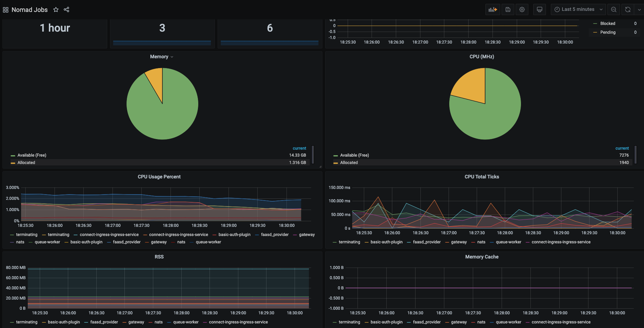This screenshot has width=644, height=328.
Task: Click the 1.316 GB allocated value
Action: coord(297,163)
